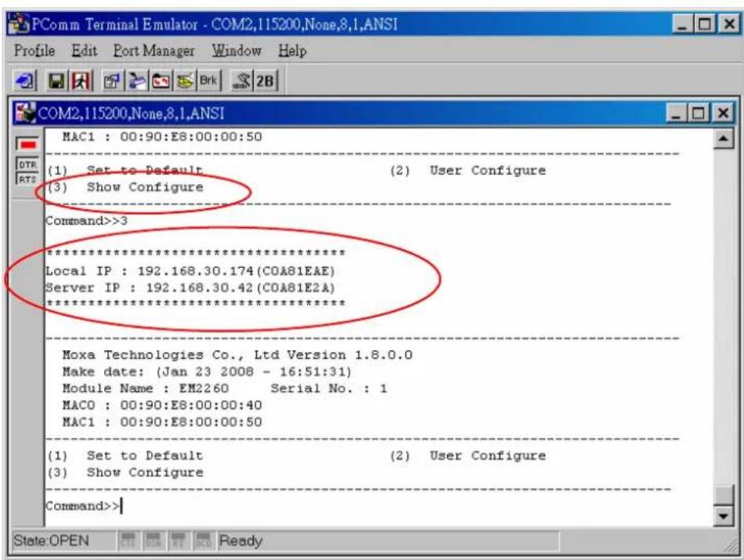The height and width of the screenshot is (560, 744).
Task: Click the COM2 child window title icon
Action: point(25,113)
